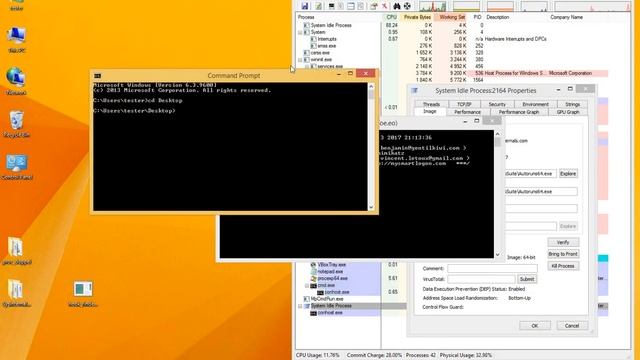Collapse the services.exe tree node
Screen dimensions: 640x360
tap(307, 66)
